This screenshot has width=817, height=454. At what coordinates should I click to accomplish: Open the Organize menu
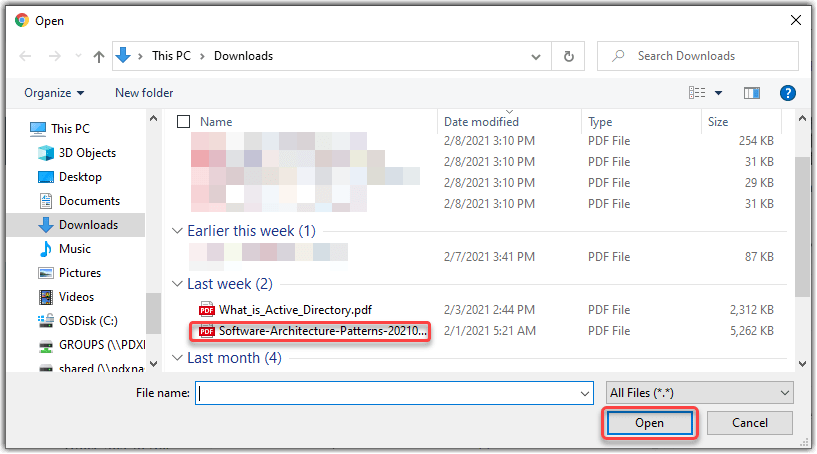[x=54, y=93]
